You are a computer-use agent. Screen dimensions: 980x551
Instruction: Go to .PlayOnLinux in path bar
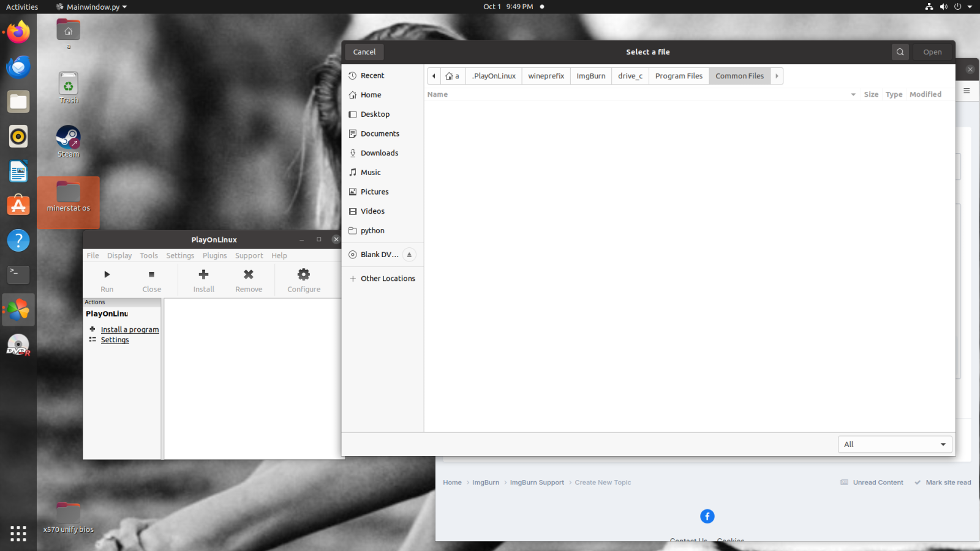(494, 76)
